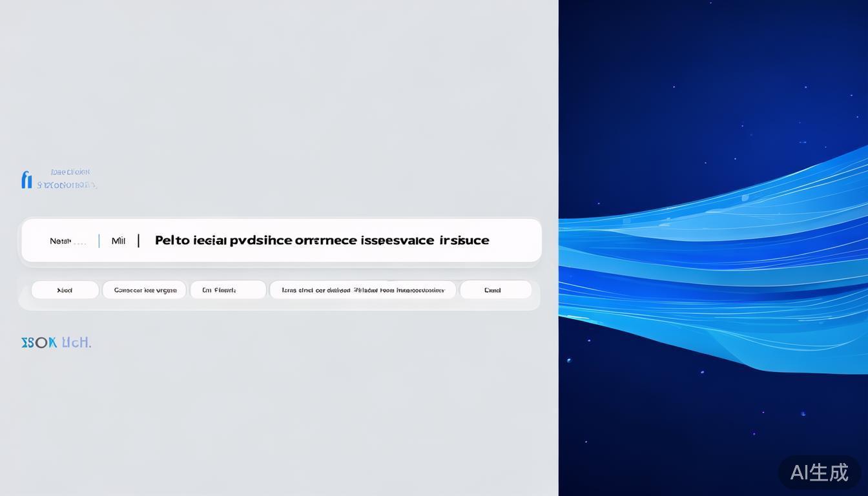This screenshot has width=868, height=496.
Task: Enable the 'Cm Finark' filter chip
Action: coord(227,289)
